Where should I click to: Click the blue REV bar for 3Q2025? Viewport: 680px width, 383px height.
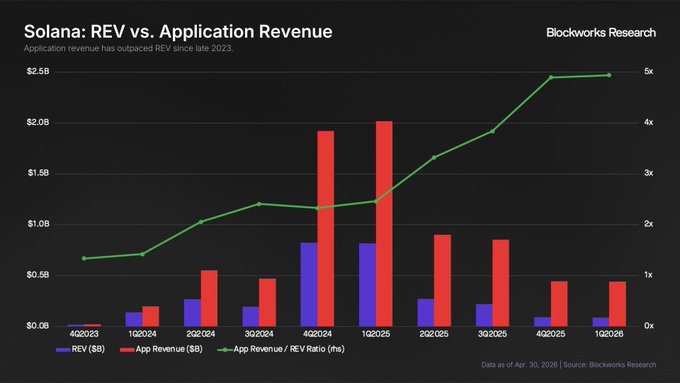point(484,315)
